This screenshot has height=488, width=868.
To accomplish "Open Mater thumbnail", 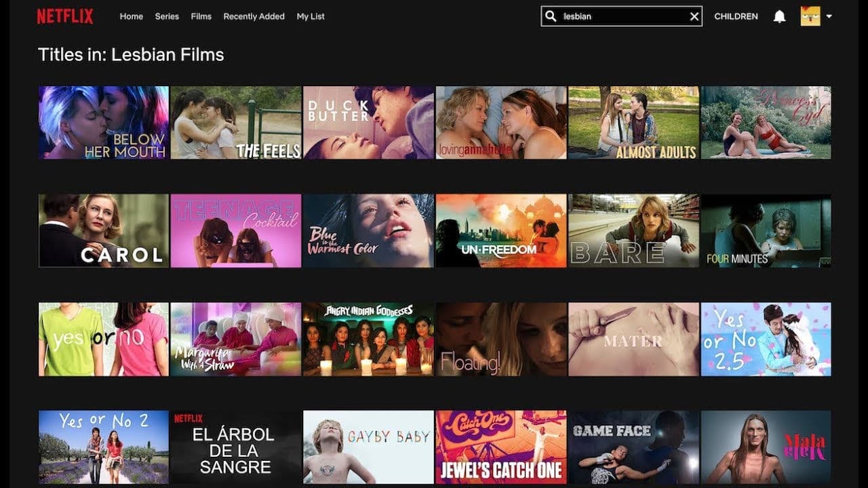I will (x=633, y=340).
